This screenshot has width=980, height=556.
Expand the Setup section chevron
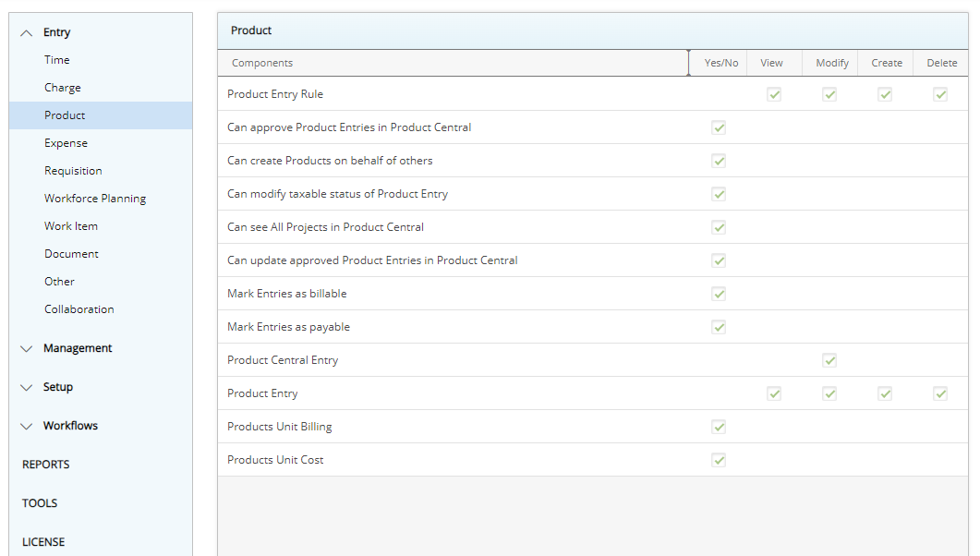pyautogui.click(x=26, y=387)
